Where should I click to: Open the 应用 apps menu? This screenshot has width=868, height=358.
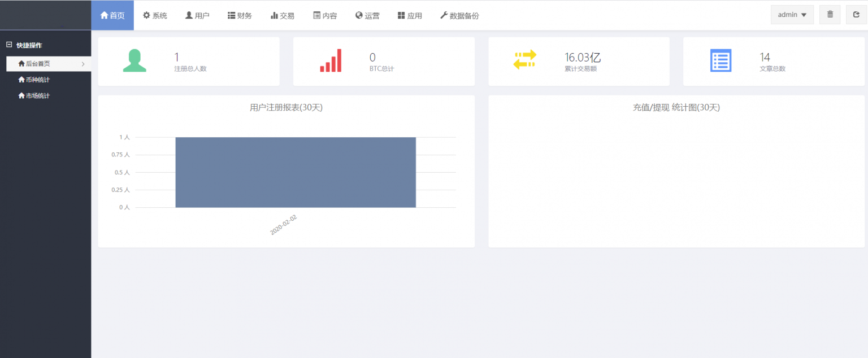[x=410, y=16]
